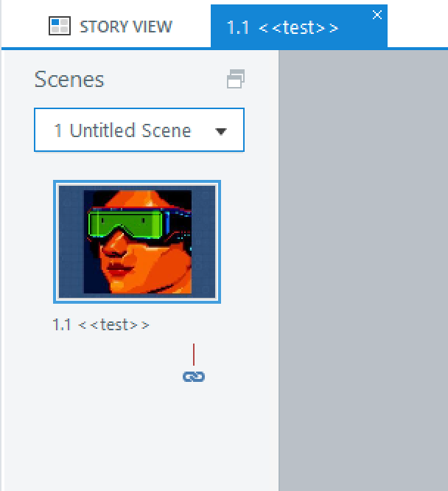Click empty tab bar right of test tab
Image resolution: width=448 pixels, height=491 pixels.
(x=417, y=25)
